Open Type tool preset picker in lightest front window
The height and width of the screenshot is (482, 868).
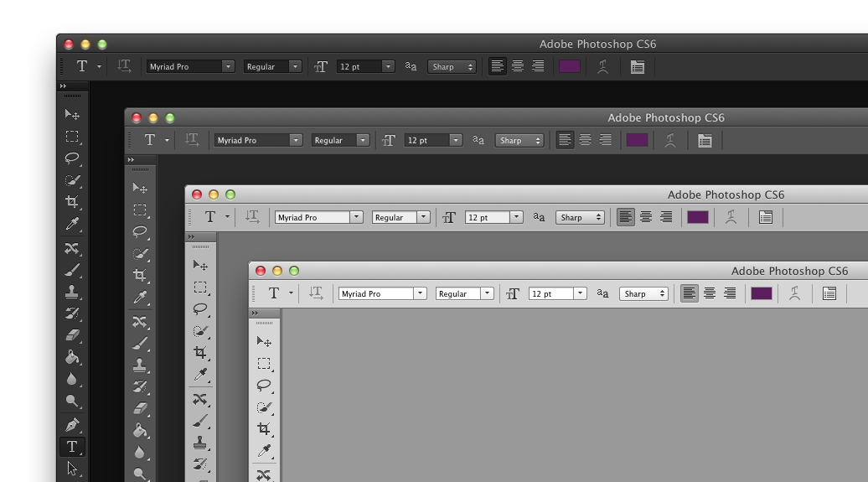(x=291, y=293)
